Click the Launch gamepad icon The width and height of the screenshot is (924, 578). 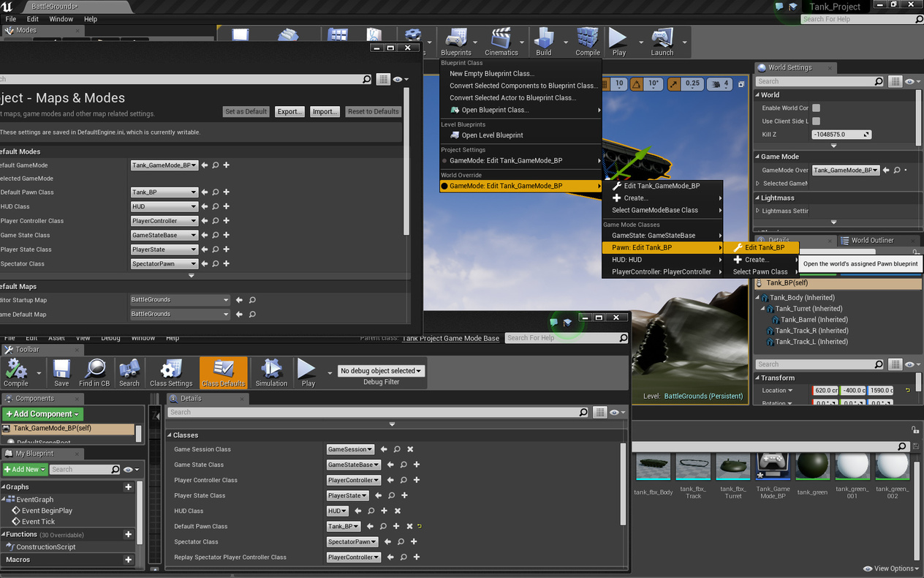pos(662,42)
